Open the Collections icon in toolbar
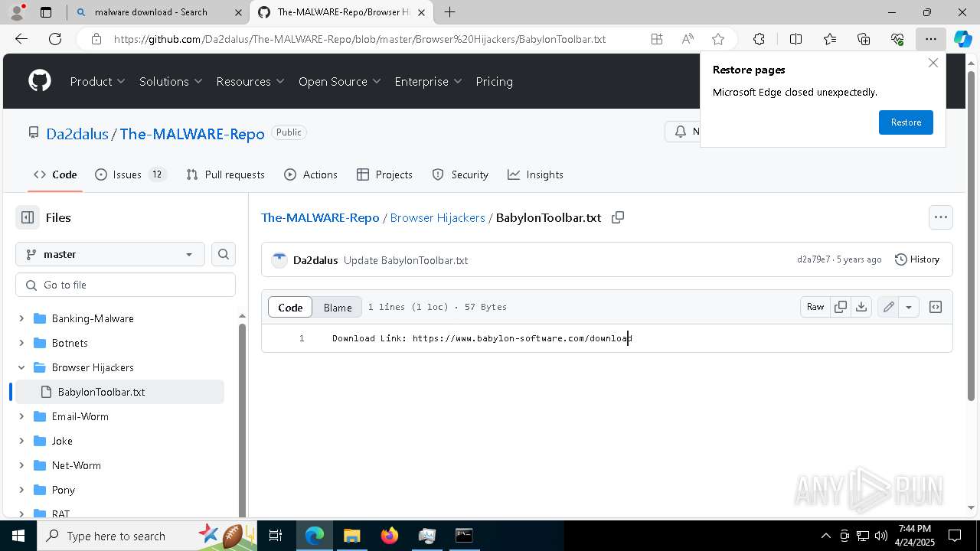980x551 pixels. pos(864,39)
